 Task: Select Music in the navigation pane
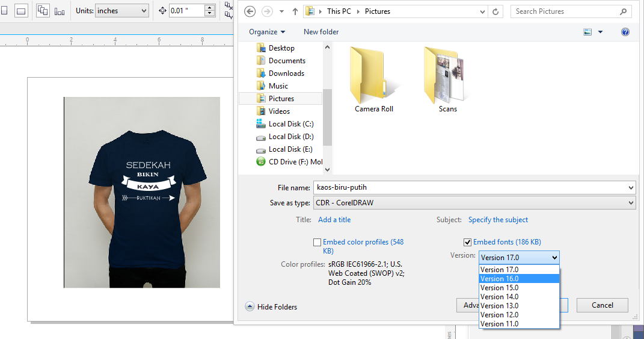[278, 86]
